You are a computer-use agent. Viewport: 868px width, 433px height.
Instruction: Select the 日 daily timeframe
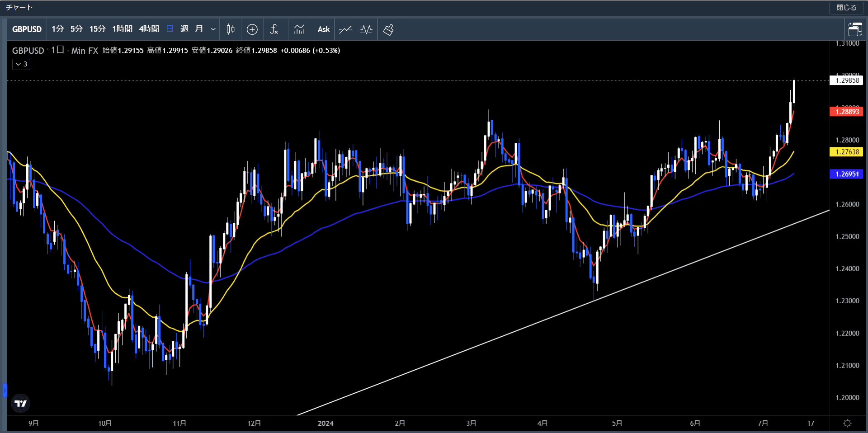click(x=170, y=29)
